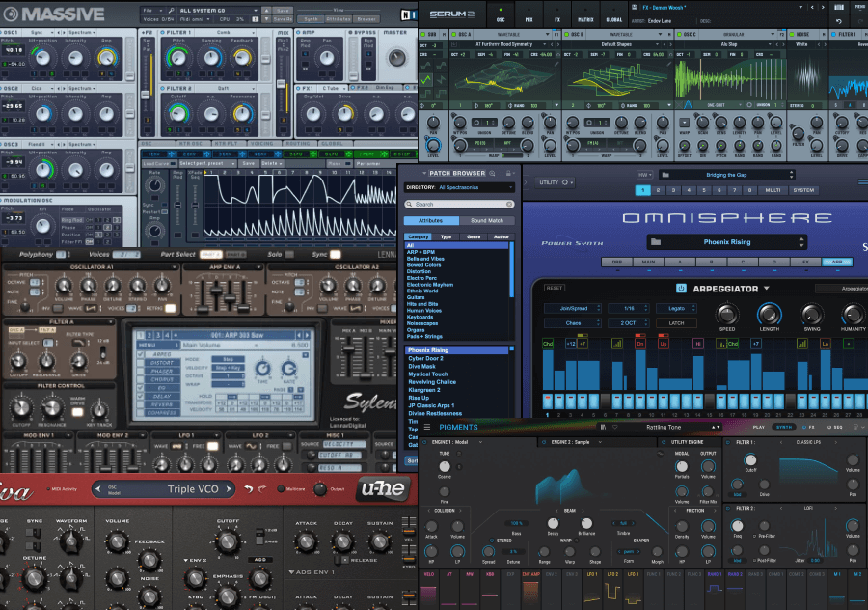The width and height of the screenshot is (868, 610).
Task: Toggle Serum OSC C enable square
Action: [x=678, y=35]
